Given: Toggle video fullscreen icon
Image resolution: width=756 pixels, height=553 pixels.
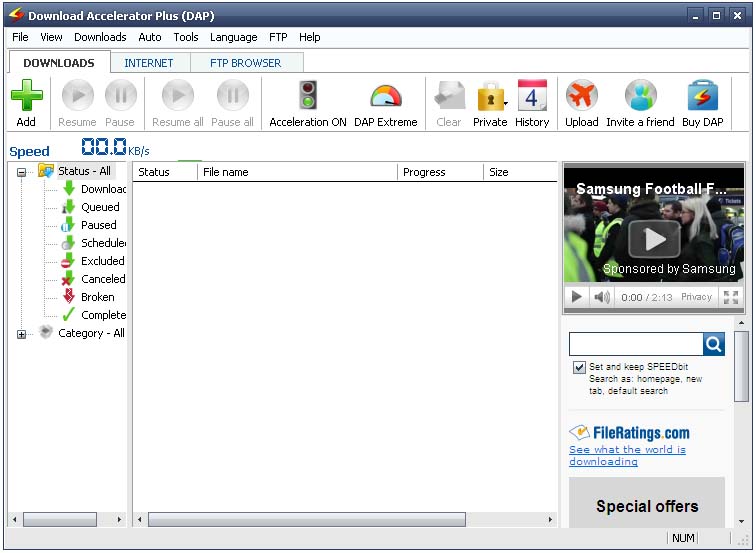Looking at the screenshot, I should click(x=731, y=297).
